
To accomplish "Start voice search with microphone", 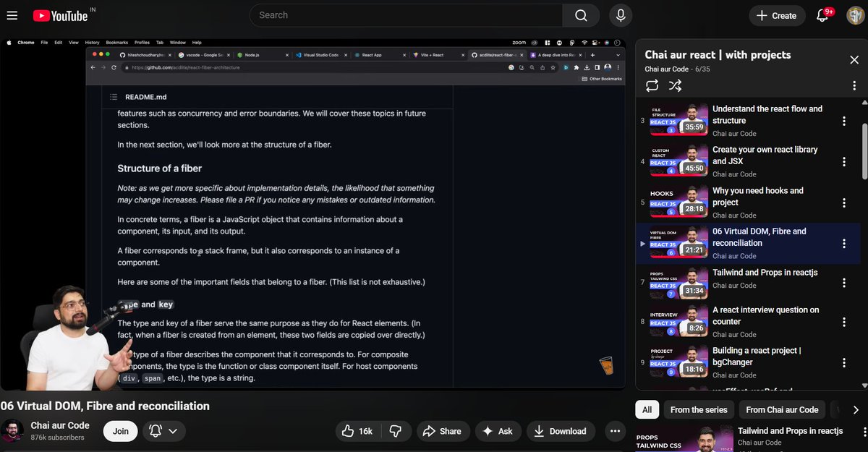I will point(621,15).
